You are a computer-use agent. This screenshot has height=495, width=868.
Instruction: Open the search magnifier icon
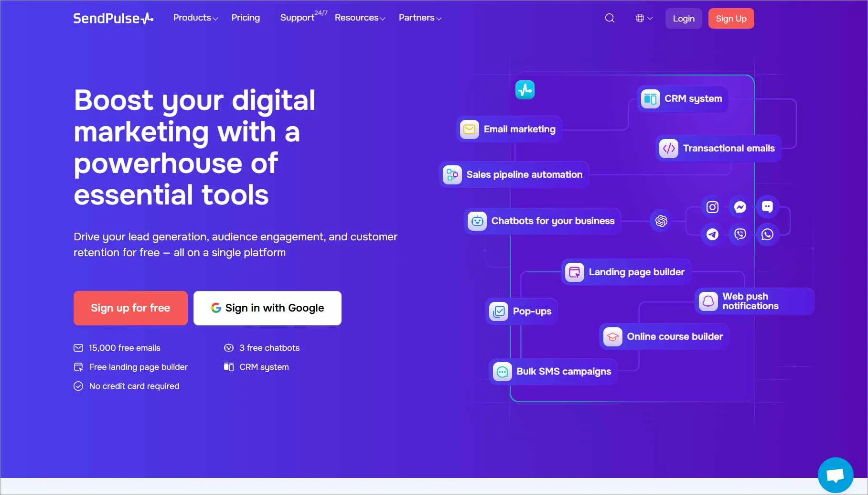pyautogui.click(x=610, y=18)
